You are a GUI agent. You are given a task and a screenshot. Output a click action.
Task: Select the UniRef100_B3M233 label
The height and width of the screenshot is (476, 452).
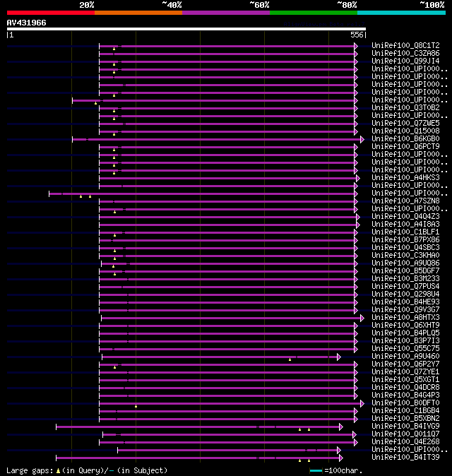pos(405,279)
